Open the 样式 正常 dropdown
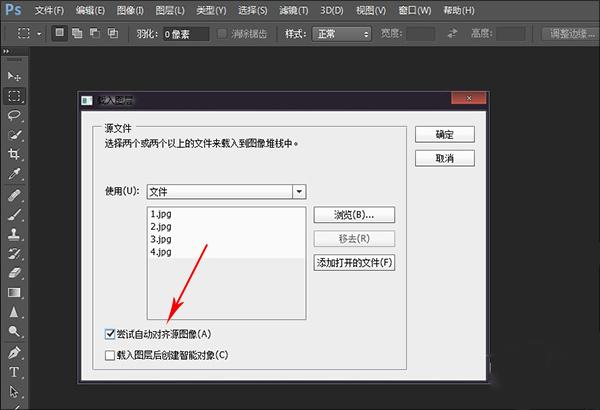The height and width of the screenshot is (410, 600). click(341, 34)
